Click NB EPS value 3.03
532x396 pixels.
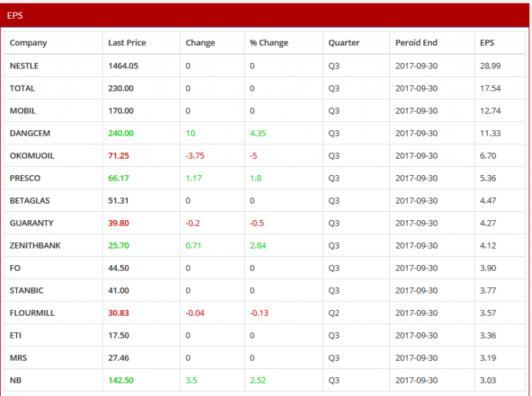pos(488,380)
